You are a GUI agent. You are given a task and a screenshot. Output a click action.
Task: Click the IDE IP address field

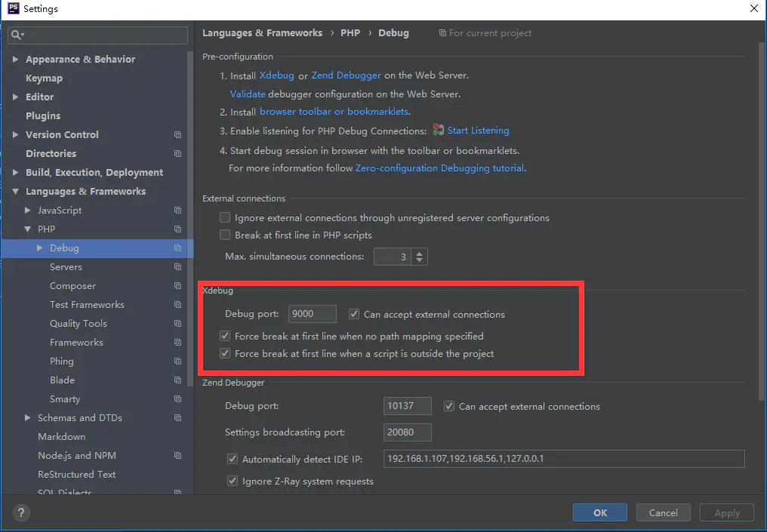pos(564,459)
